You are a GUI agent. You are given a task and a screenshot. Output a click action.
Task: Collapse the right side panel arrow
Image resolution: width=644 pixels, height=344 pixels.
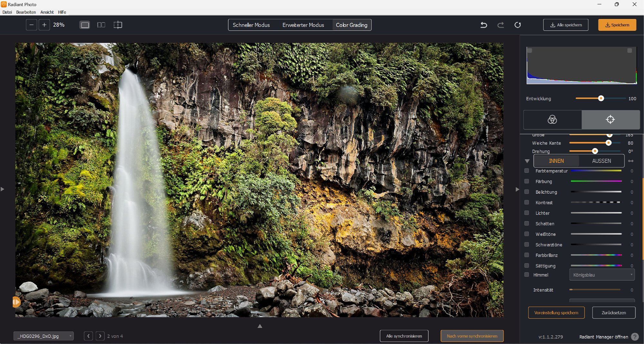517,189
